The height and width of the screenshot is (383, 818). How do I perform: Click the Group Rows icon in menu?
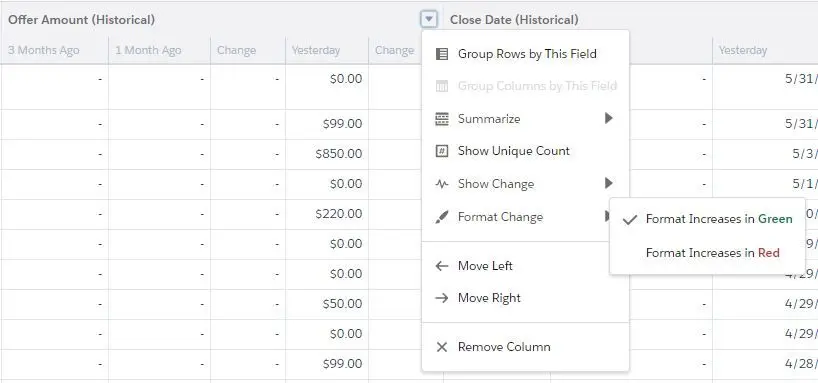point(442,54)
